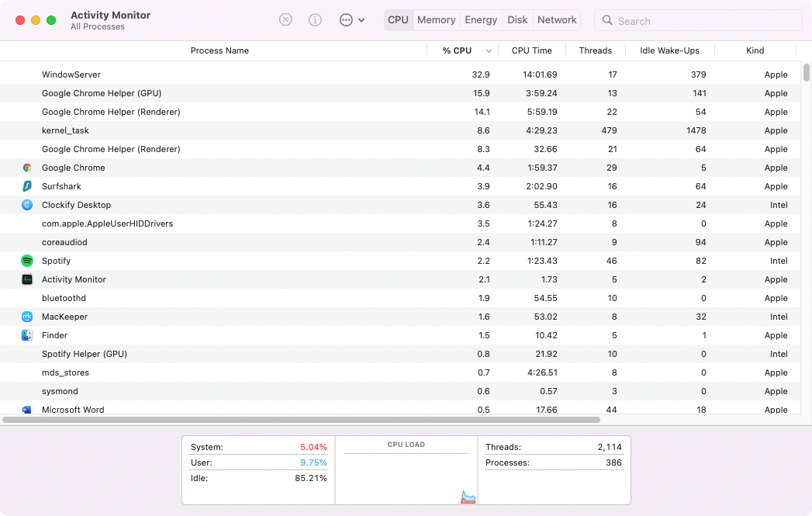The image size is (812, 516).
Task: Sort by CPU Time column
Action: [532, 50]
